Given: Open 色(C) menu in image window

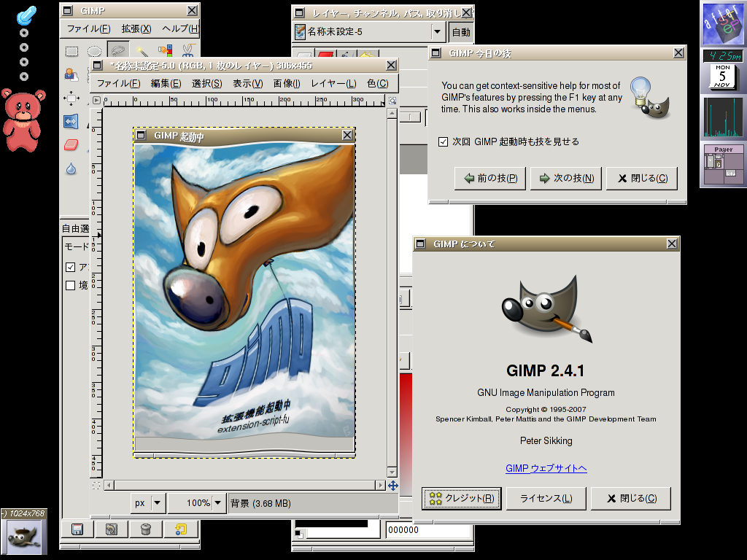Looking at the screenshot, I should [x=378, y=84].
